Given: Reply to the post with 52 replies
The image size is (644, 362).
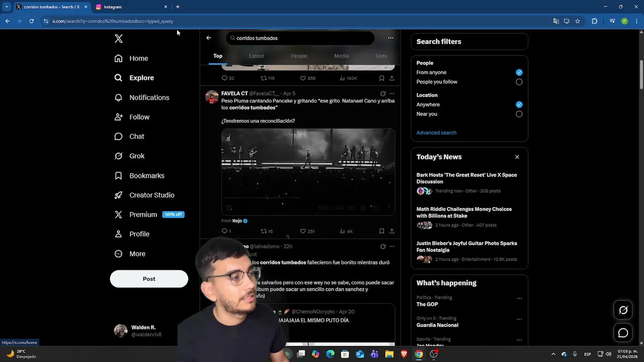Looking at the screenshot, I should click(x=228, y=78).
